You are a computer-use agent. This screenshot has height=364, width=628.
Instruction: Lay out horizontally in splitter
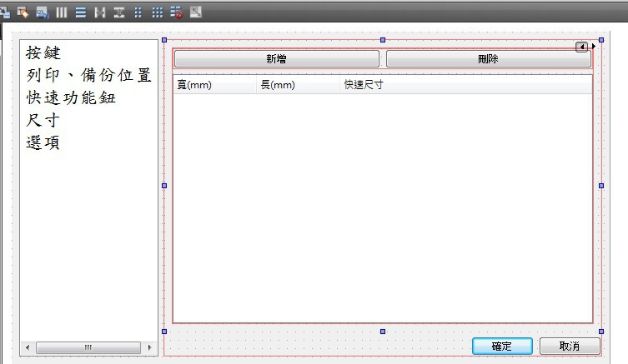click(x=100, y=12)
